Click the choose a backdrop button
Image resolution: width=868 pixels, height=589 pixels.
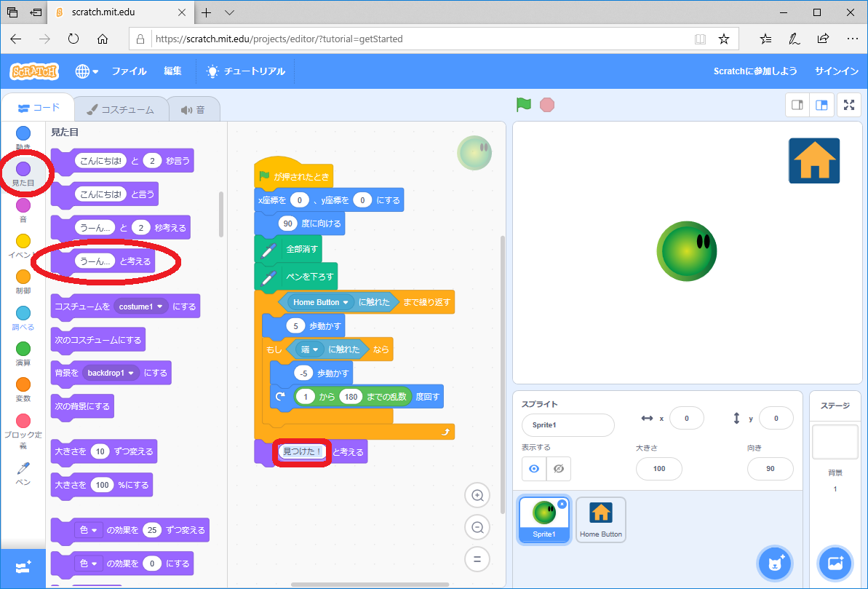click(x=835, y=564)
